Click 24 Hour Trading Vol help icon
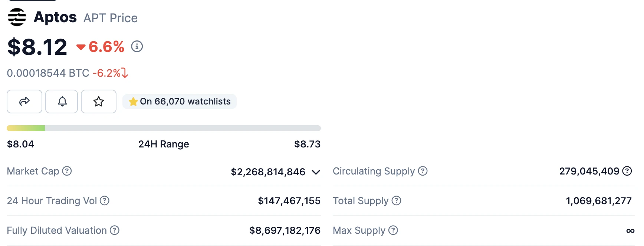Screen dimensions: 644x246 [105, 201]
